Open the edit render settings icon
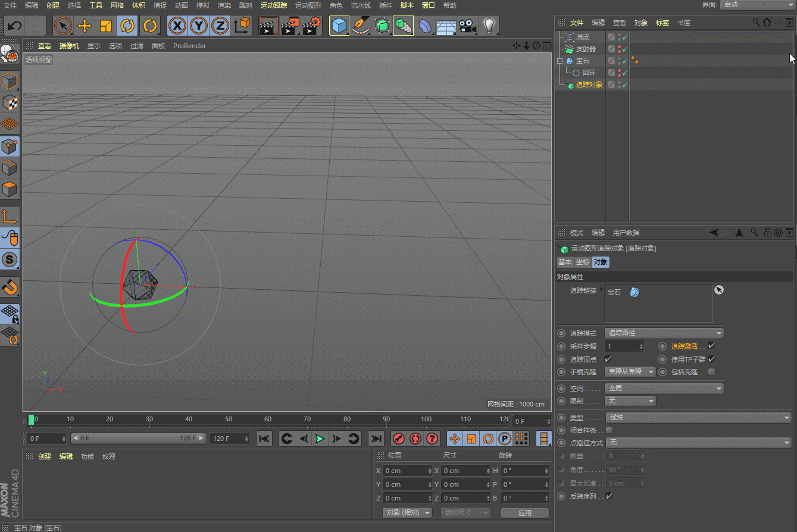The height and width of the screenshot is (532, 797). [x=312, y=26]
